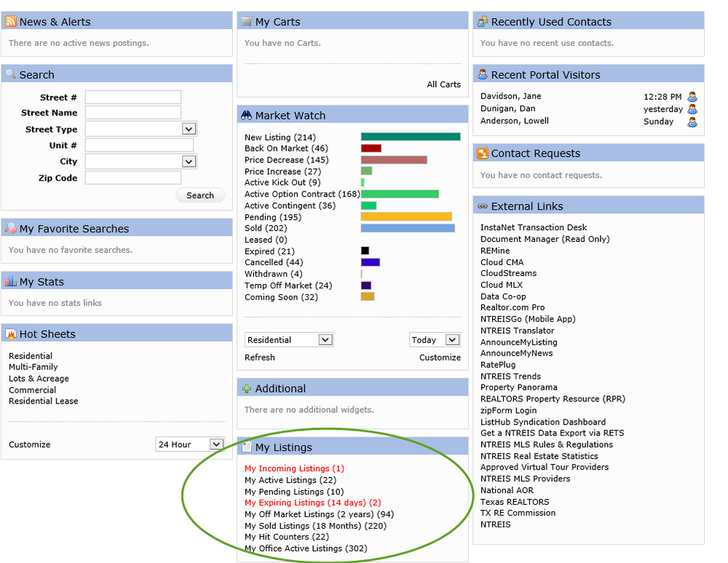Image resolution: width=728 pixels, height=563 pixels.
Task: Click the chart icon on My Stats header
Action: [10, 281]
